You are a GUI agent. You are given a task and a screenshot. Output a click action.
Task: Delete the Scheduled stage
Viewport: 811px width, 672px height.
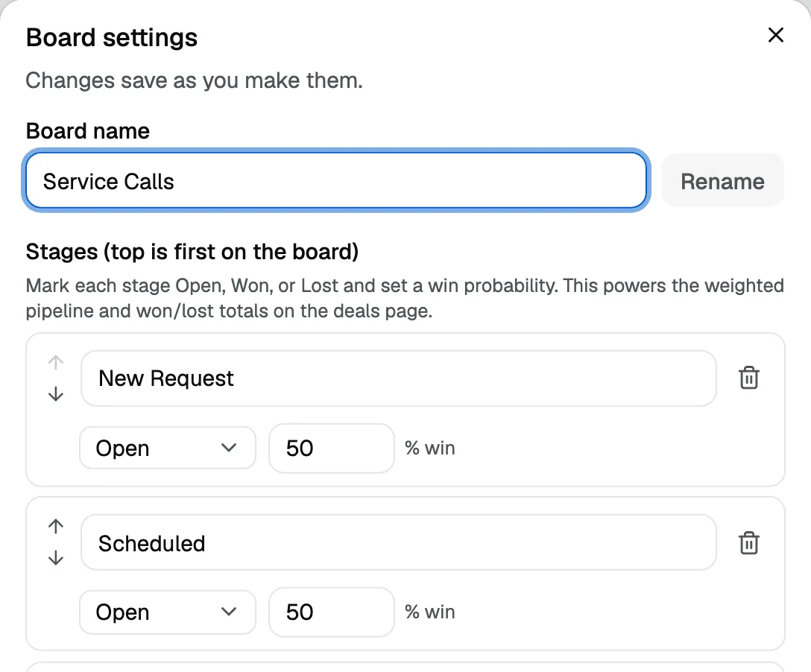[748, 543]
